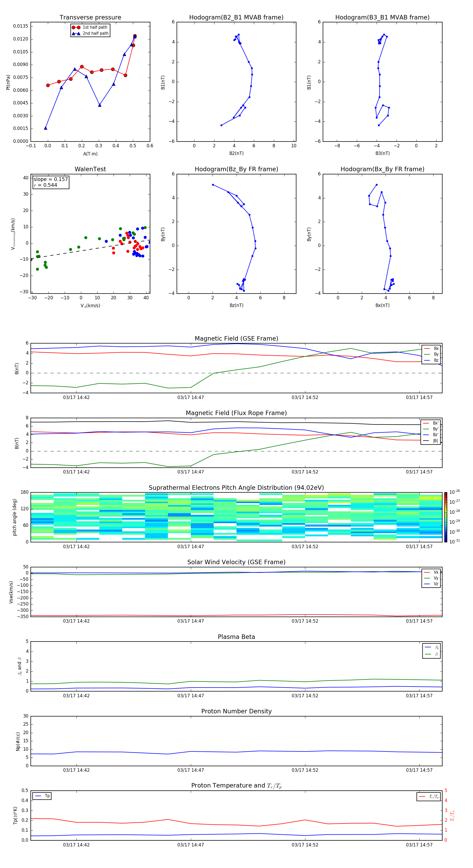This screenshot has width=473, height=868.
Task: Click 'Hodogram(Bx_By FR frame)' title
Action: point(382,169)
